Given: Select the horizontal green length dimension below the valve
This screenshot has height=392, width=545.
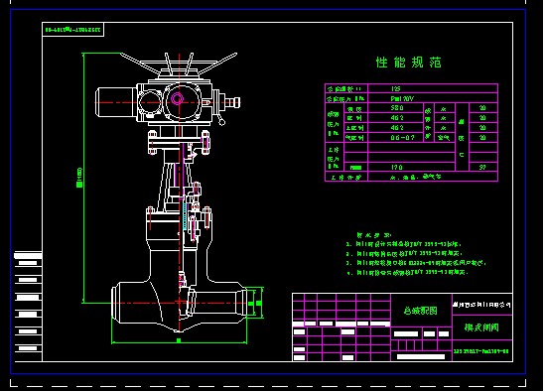Looking at the screenshot, I should 179,342.
